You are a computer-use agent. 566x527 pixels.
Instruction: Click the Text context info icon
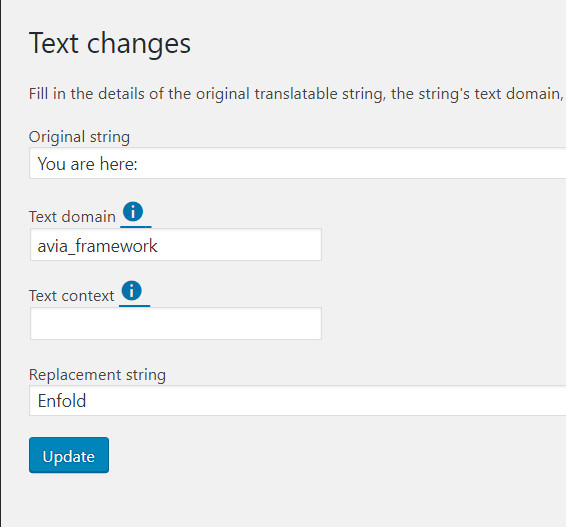click(132, 291)
